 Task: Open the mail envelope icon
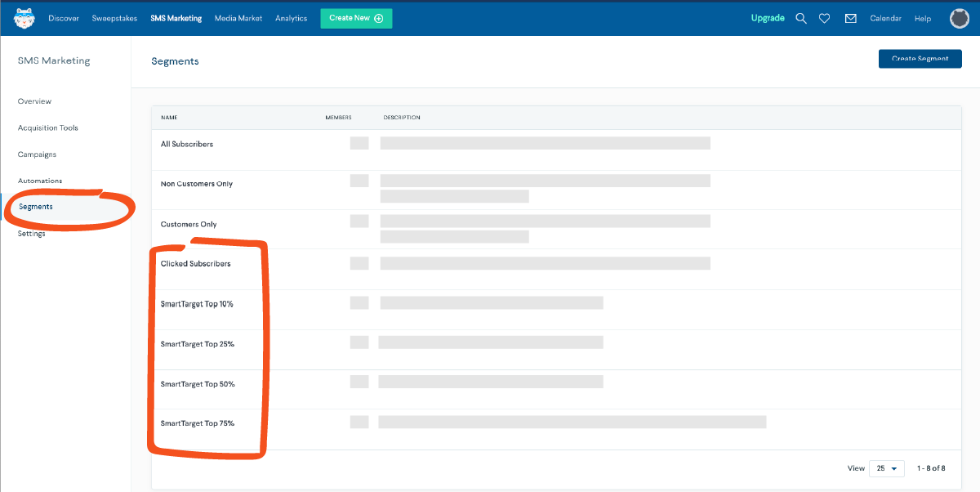click(851, 19)
